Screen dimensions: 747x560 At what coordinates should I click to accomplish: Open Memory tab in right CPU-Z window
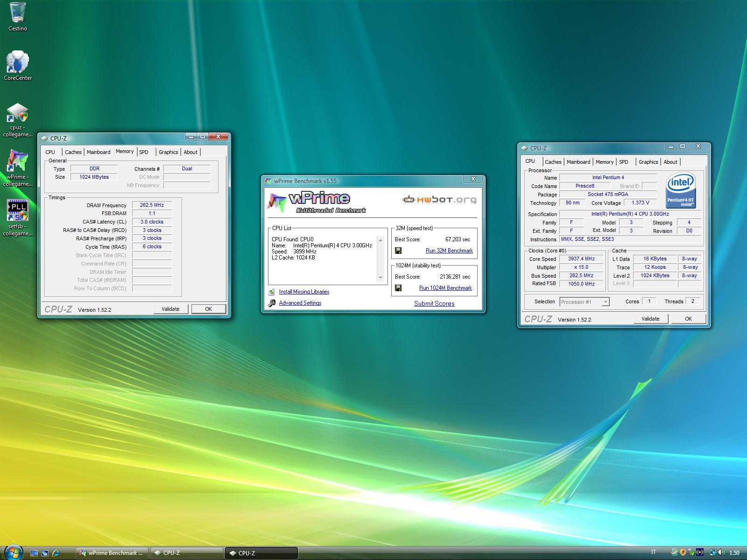tap(605, 162)
